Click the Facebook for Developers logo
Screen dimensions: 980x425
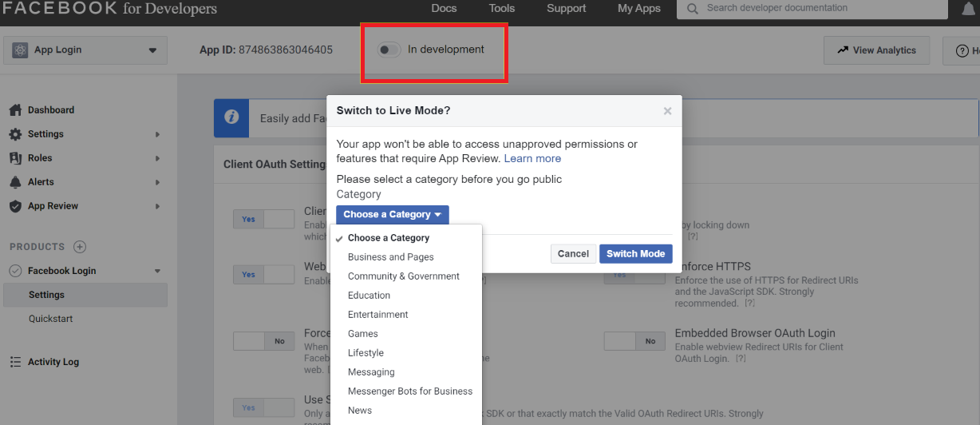[x=110, y=10]
